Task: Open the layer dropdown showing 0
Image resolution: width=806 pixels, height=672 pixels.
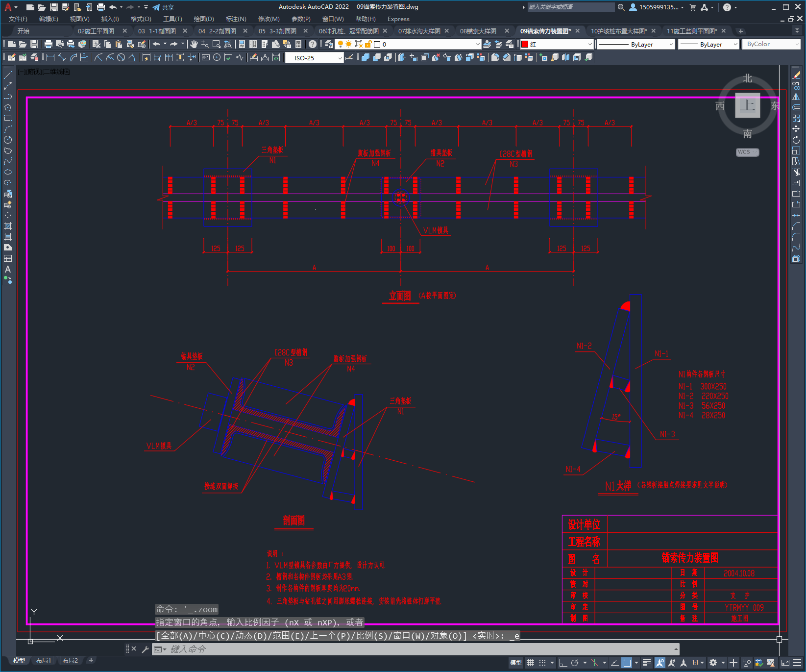Action: tap(408, 44)
